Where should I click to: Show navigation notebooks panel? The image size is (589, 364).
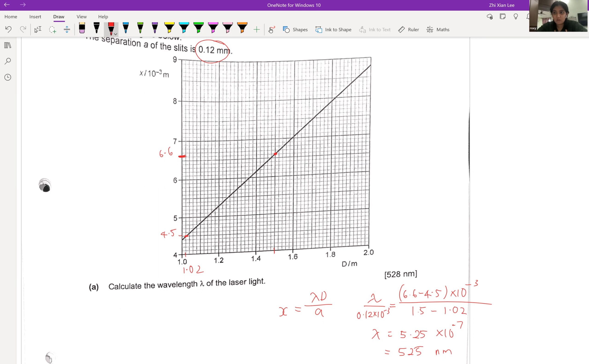8,45
